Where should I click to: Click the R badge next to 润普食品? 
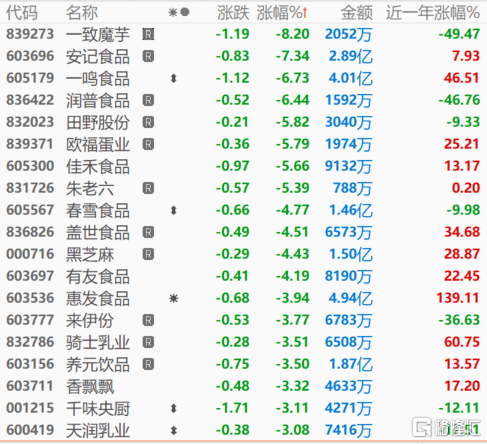pos(148,100)
